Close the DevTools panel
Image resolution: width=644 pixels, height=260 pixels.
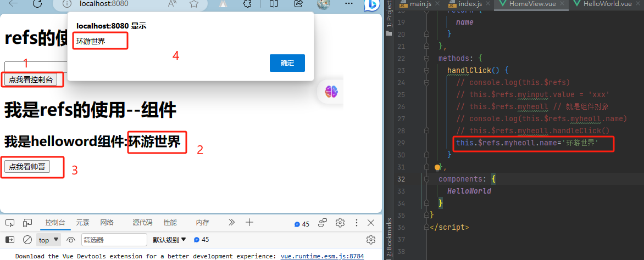click(371, 223)
